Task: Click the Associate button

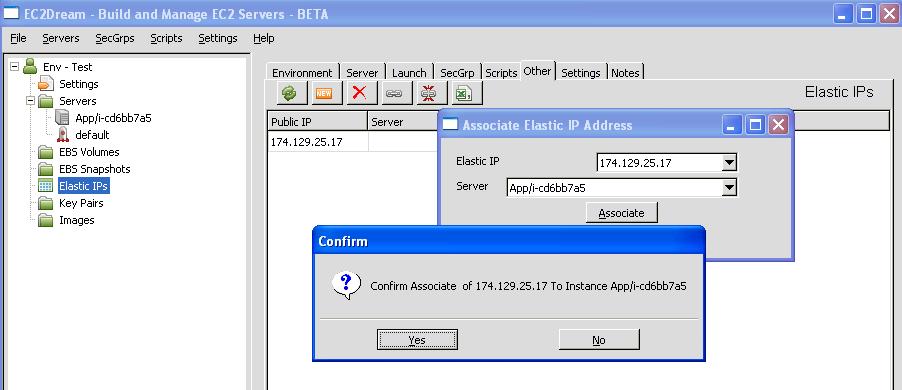Action: (621, 213)
